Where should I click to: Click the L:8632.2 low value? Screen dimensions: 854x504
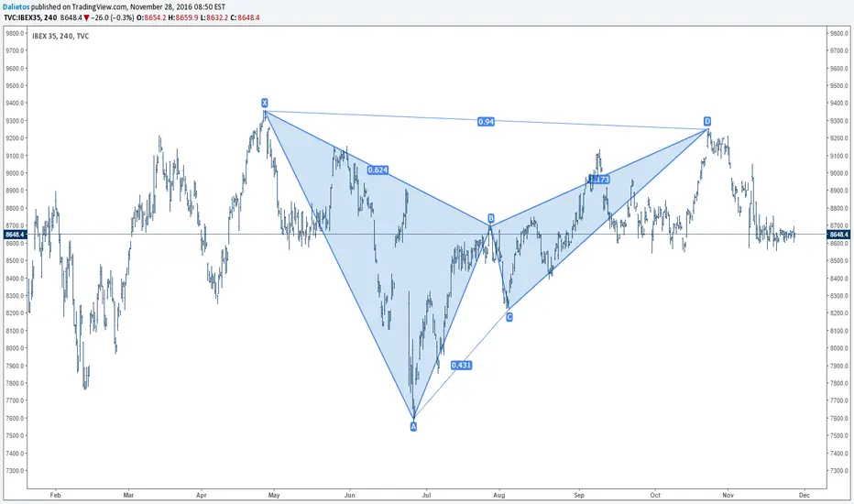pos(214,17)
